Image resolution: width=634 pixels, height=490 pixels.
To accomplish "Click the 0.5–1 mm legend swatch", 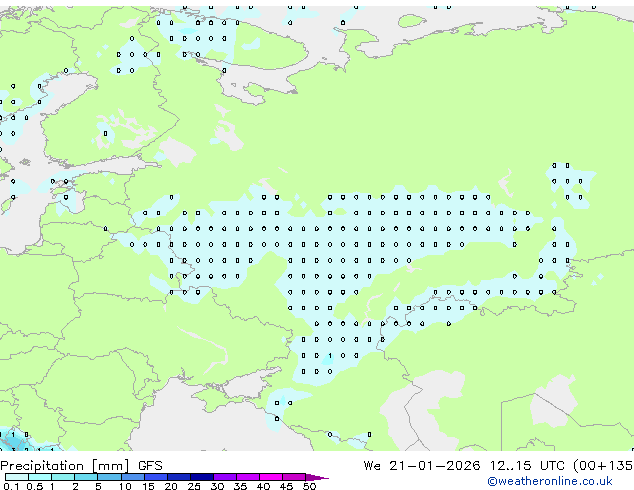I will point(40,477).
